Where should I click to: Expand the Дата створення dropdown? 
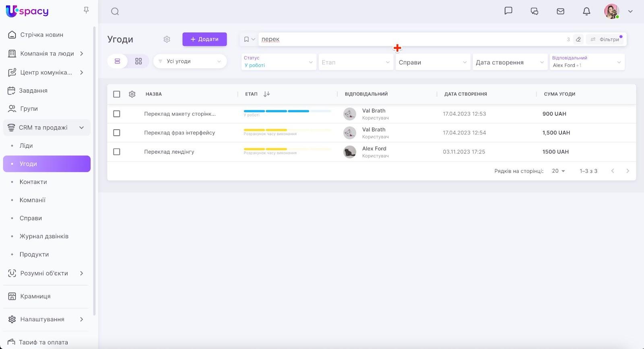point(510,62)
